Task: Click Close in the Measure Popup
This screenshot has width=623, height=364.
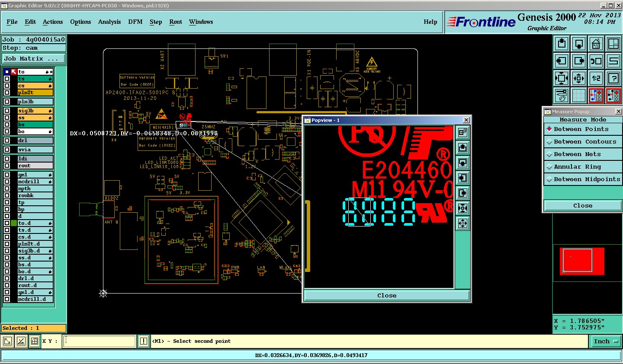Action: click(583, 206)
